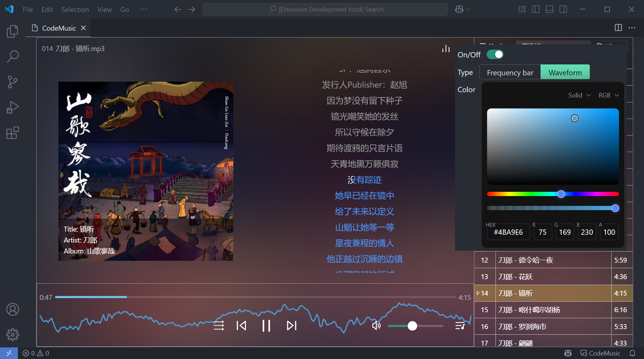
Task: Open the Manage gear icon
Action: pos(13,335)
